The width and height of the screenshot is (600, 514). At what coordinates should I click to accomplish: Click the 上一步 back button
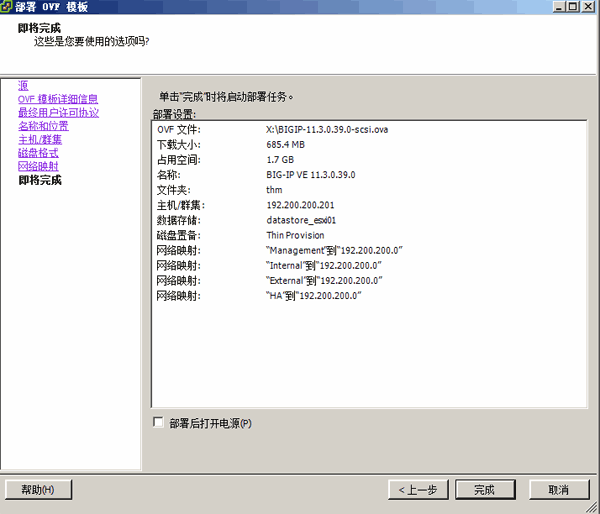418,490
